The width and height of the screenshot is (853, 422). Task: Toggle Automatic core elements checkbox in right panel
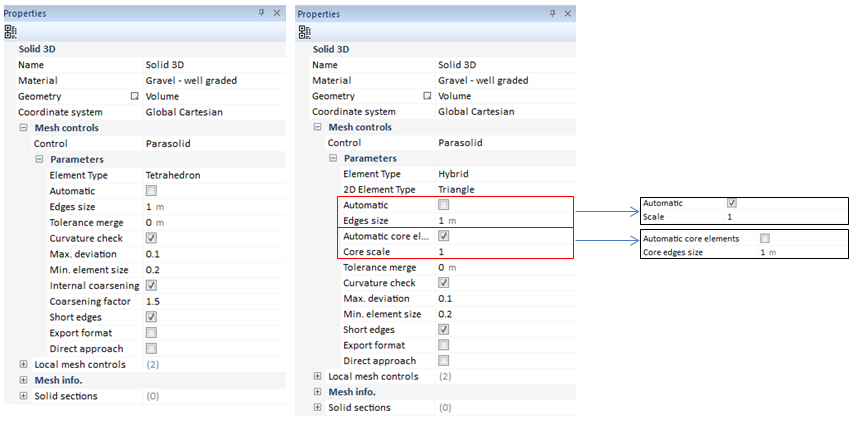pos(444,236)
